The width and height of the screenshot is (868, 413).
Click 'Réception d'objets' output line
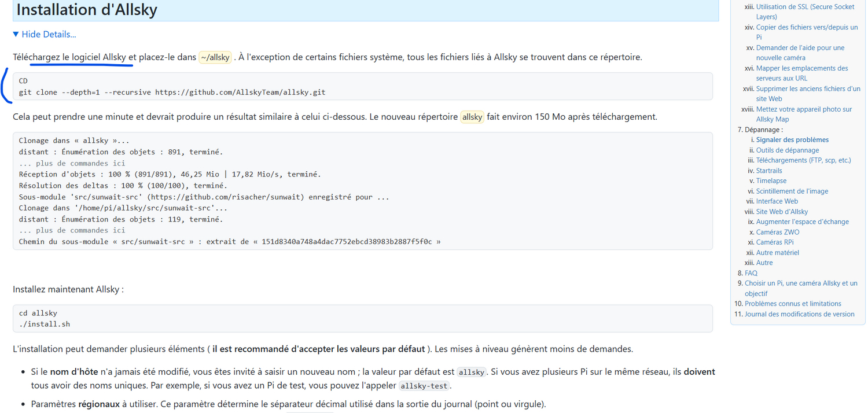click(170, 174)
